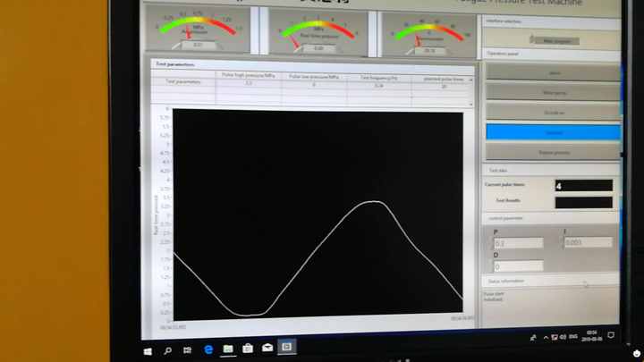Click the Pulse low pressure/MPa column header

pyautogui.click(x=314, y=77)
